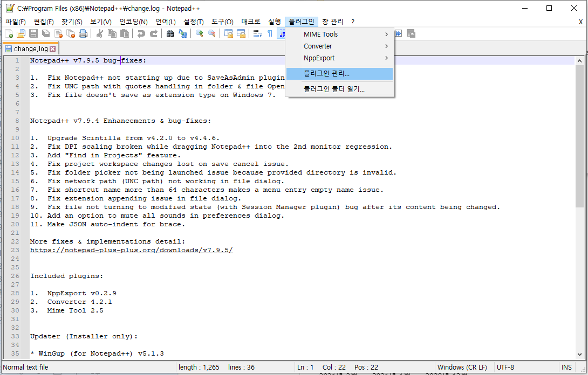The width and height of the screenshot is (588, 375).
Task: Open Find with the binoculars icon
Action: (170, 34)
